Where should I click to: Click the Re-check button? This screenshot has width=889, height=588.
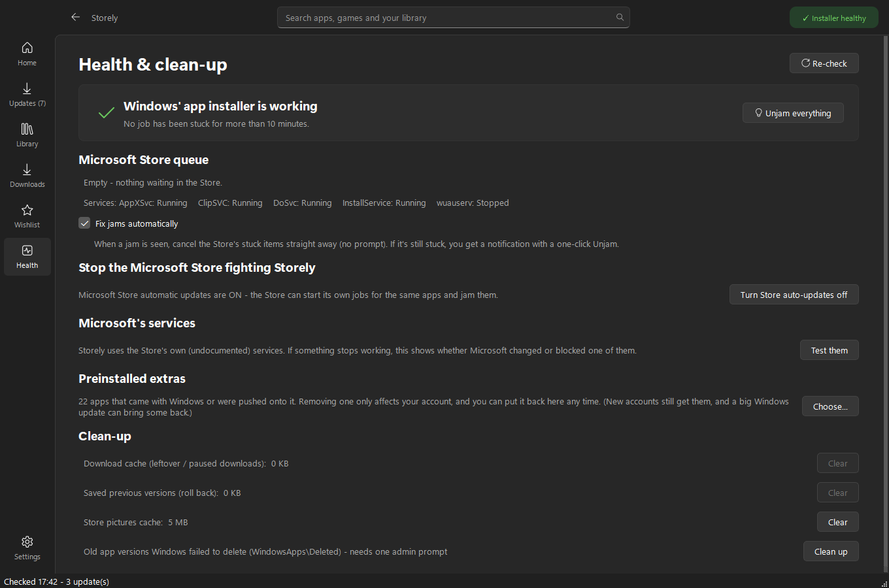[x=824, y=63]
